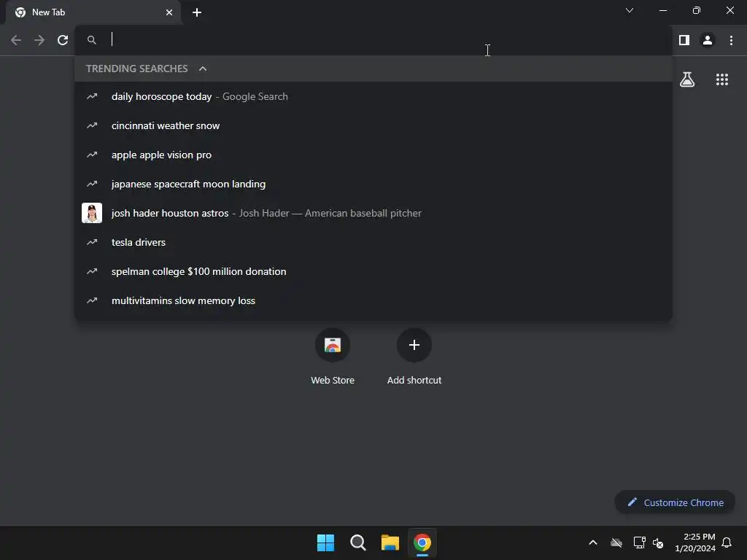This screenshot has height=560, width=747.
Task: Click the Web Store label text
Action: tap(333, 380)
